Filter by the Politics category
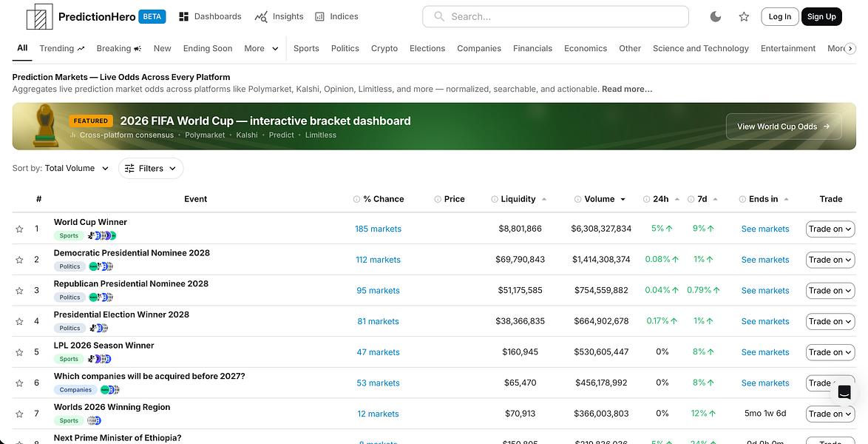Screen dimensions: 868x444 345,48
